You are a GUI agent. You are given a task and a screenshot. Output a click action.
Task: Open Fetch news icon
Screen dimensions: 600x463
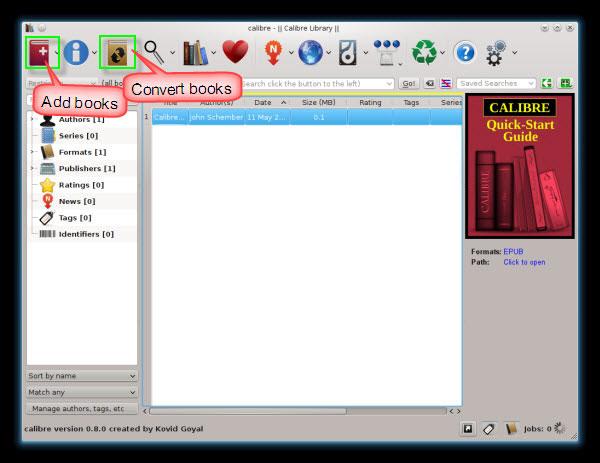click(273, 53)
